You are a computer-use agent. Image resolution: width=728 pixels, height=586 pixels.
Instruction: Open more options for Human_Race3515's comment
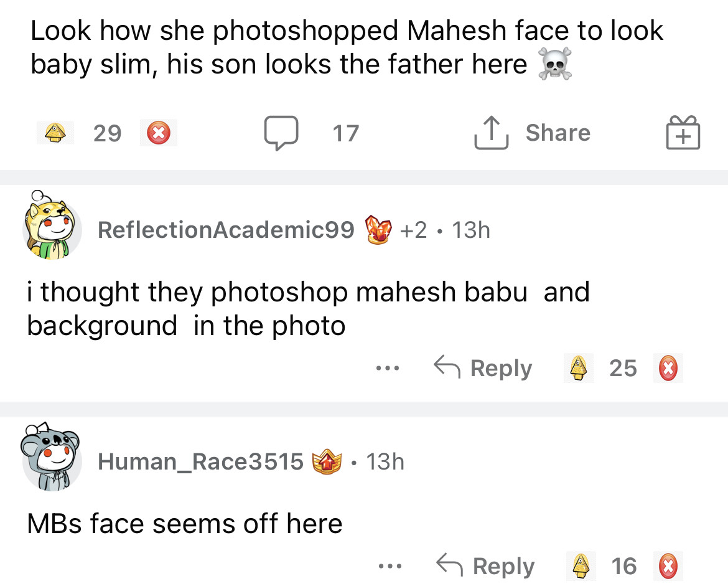click(x=389, y=567)
